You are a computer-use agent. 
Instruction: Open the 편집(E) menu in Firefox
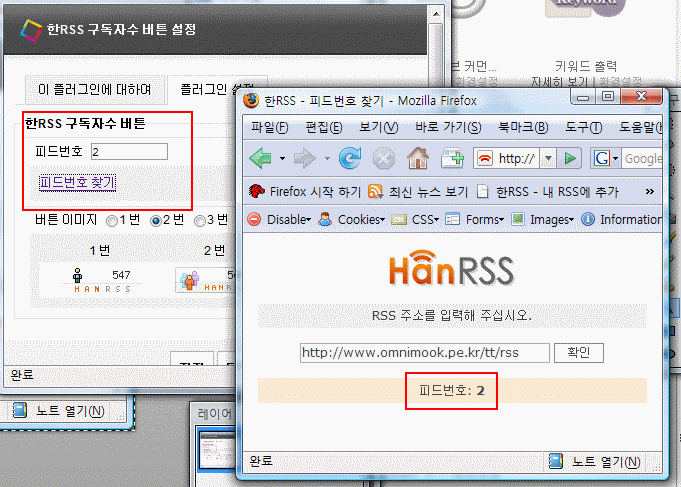(x=324, y=128)
